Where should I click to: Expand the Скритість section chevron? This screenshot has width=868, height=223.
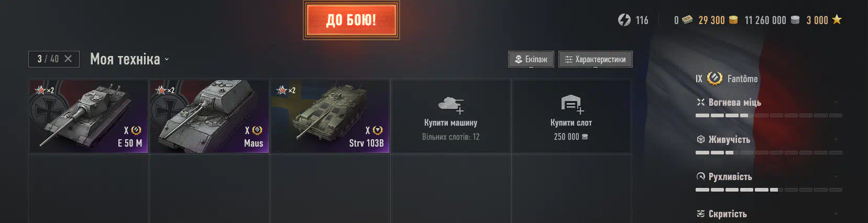pos(836,214)
